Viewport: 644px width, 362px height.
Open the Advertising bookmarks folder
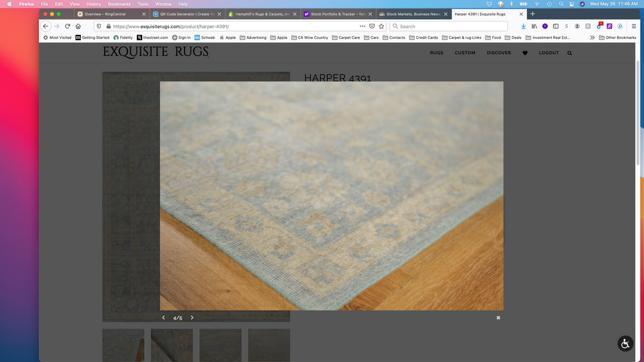(x=253, y=37)
